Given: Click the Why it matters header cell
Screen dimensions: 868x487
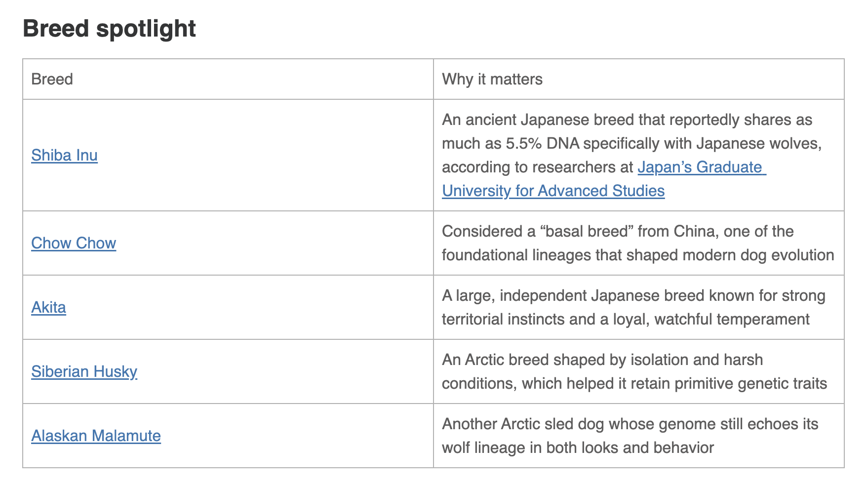Looking at the screenshot, I should [x=639, y=79].
